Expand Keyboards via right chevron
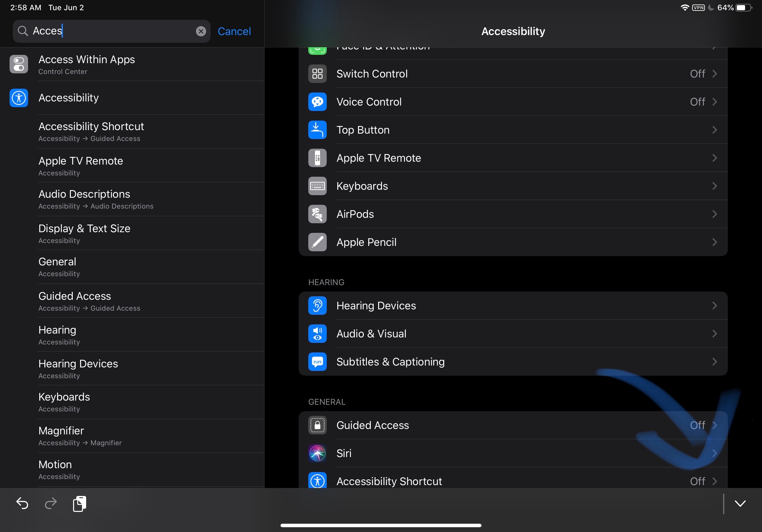The image size is (762, 532). (714, 186)
